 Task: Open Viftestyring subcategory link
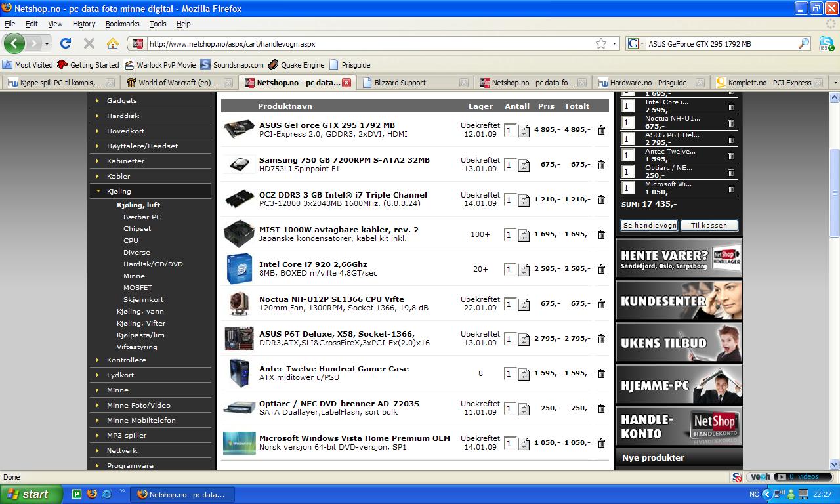[137, 346]
